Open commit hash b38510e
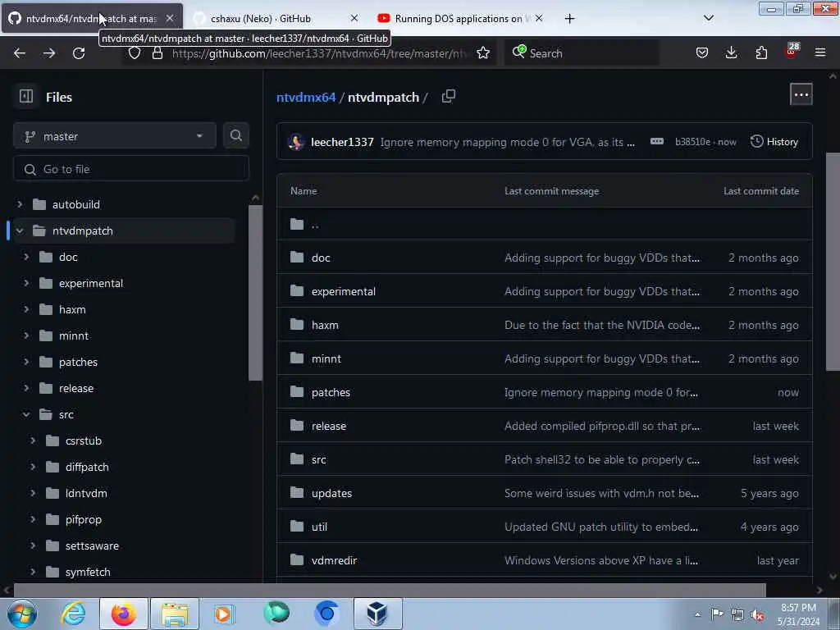This screenshot has width=840, height=630. (x=692, y=142)
